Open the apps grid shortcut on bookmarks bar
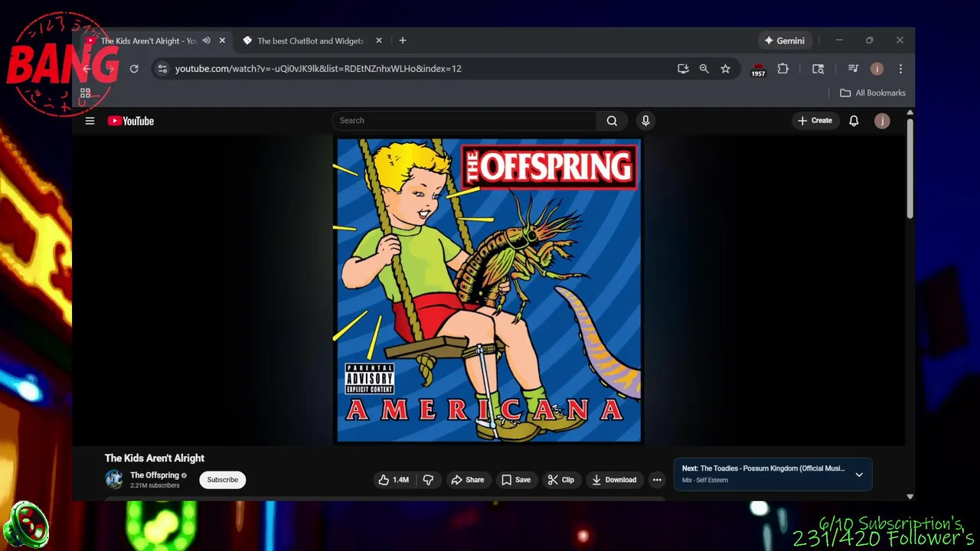Image resolution: width=980 pixels, height=551 pixels. [86, 93]
